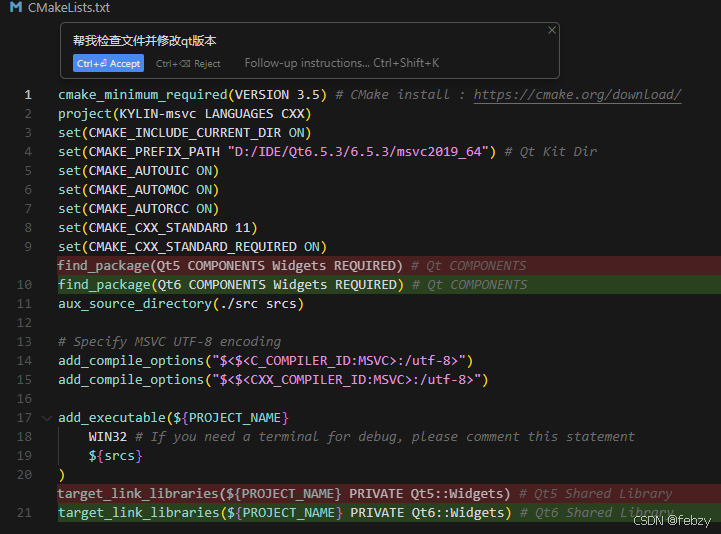Click line number 10 in the gutter

tap(24, 285)
